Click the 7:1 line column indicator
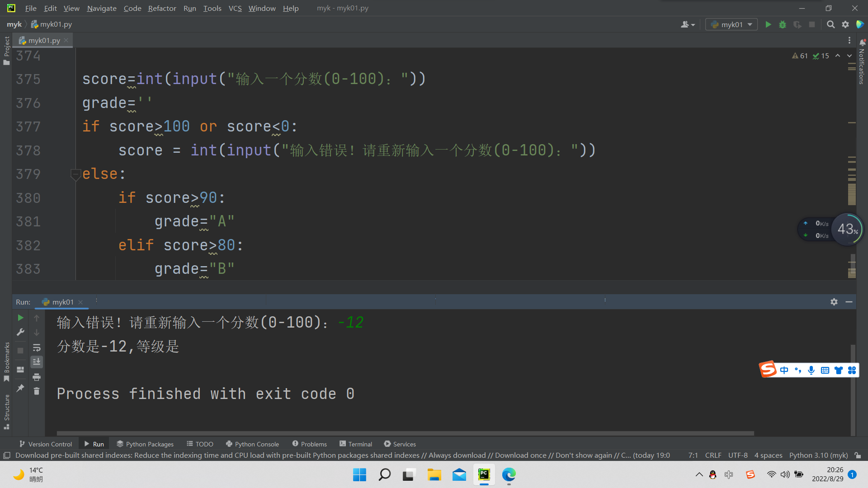 click(x=693, y=455)
